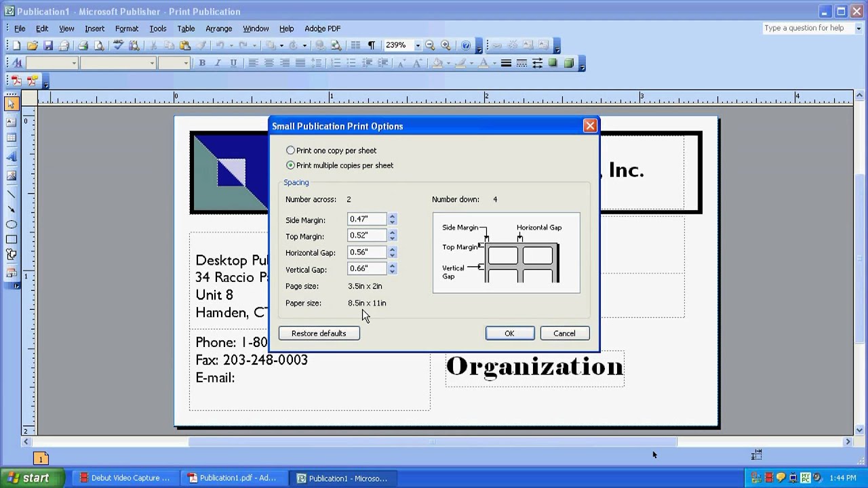Image resolution: width=868 pixels, height=488 pixels.
Task: Click the Spelling check ABC icon
Action: click(118, 45)
